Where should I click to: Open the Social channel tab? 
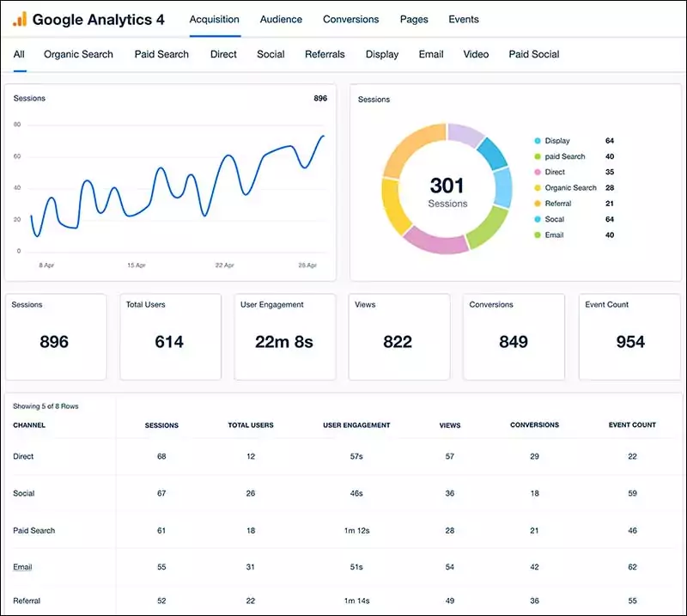point(271,54)
